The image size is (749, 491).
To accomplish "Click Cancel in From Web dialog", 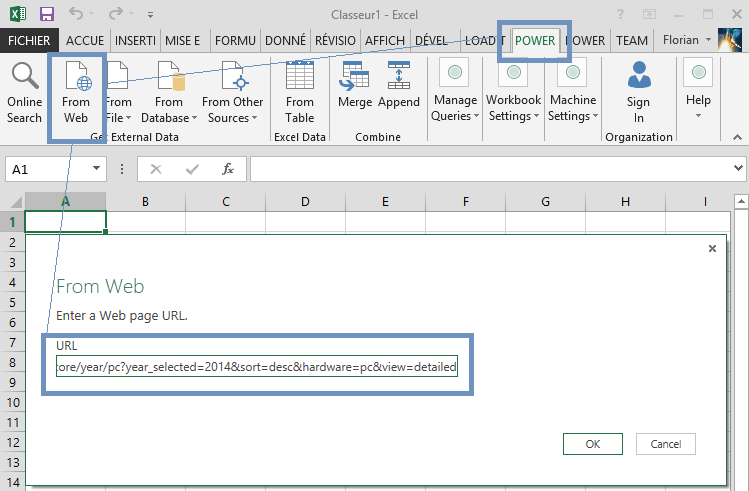I will click(665, 444).
